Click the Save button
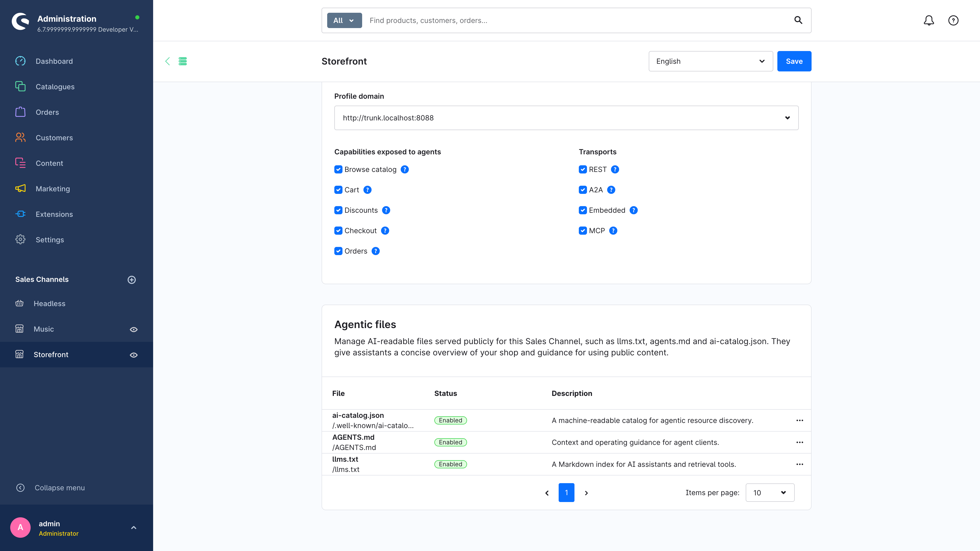This screenshot has height=551, width=980. point(794,61)
